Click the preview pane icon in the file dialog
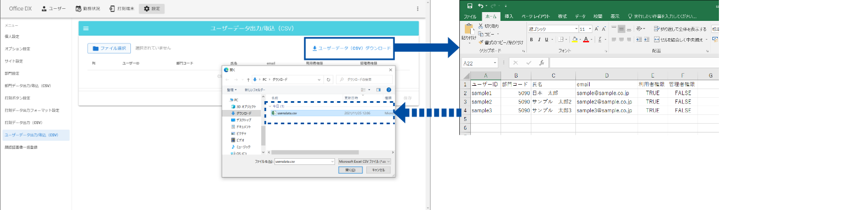This screenshot has height=210, width=868. tap(378, 90)
